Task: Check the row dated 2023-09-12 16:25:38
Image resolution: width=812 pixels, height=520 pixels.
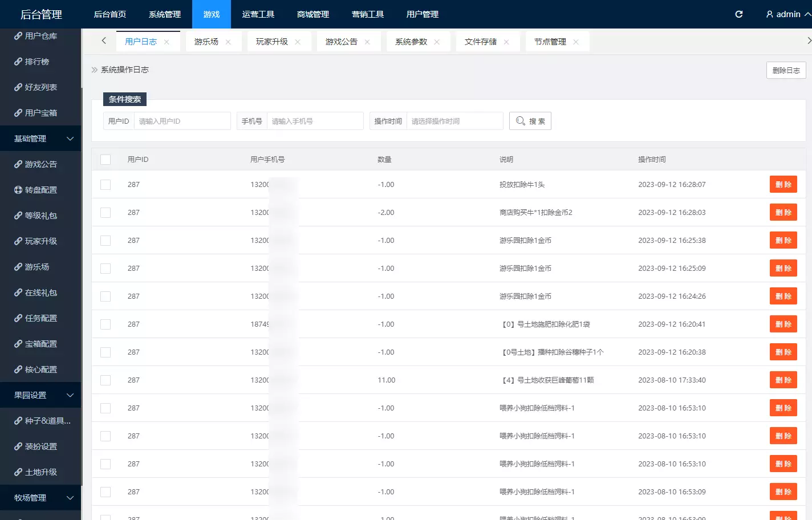Action: [105, 241]
